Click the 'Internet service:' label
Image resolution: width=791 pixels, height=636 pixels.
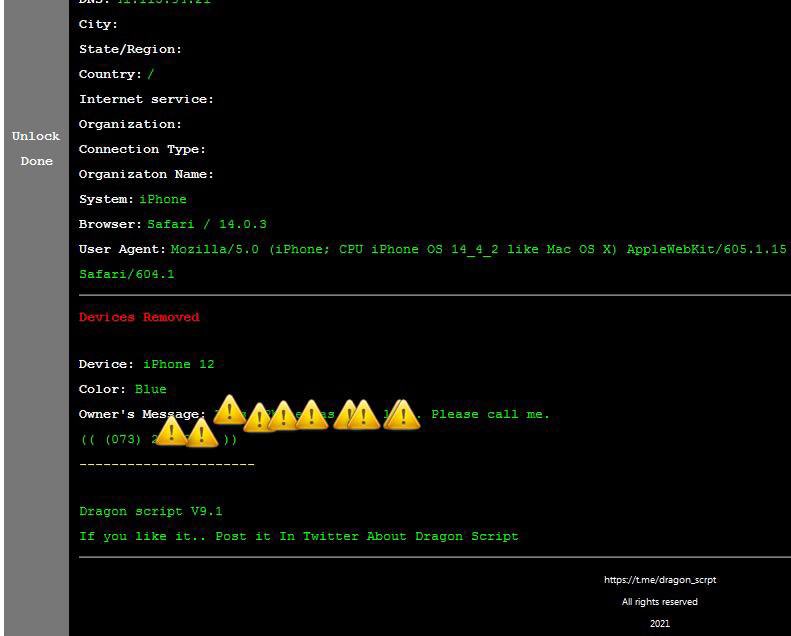pyautogui.click(x=146, y=99)
